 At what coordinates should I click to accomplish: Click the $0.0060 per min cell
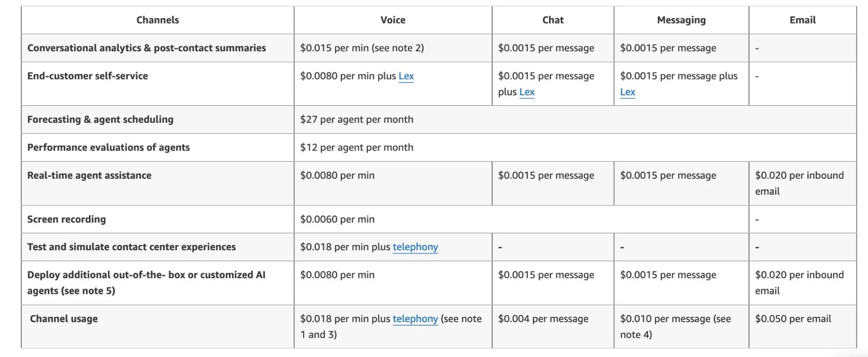pyautogui.click(x=337, y=219)
